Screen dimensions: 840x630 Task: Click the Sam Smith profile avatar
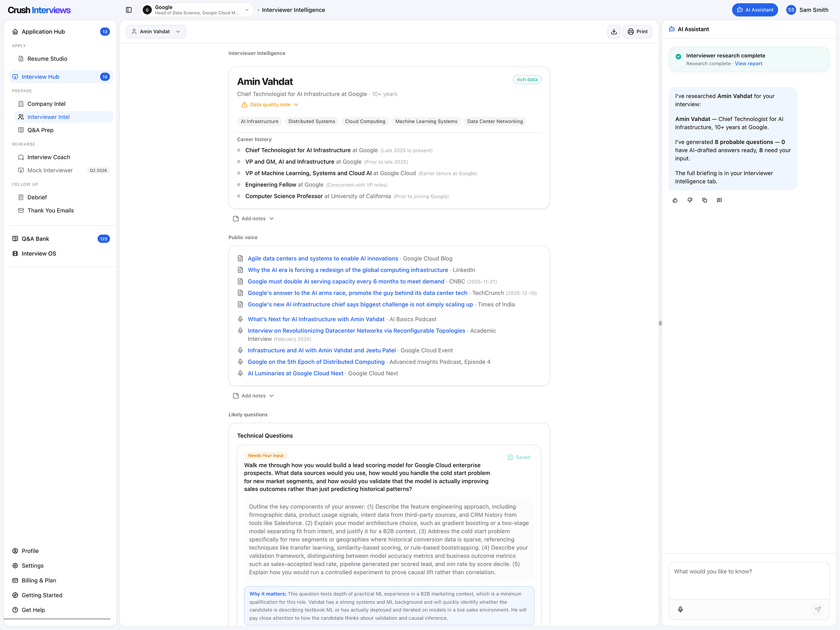(x=791, y=10)
